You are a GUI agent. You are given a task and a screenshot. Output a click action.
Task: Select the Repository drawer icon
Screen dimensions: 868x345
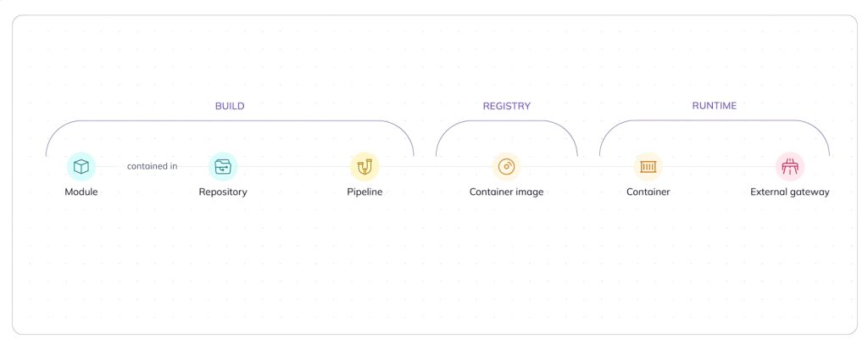[x=223, y=166]
